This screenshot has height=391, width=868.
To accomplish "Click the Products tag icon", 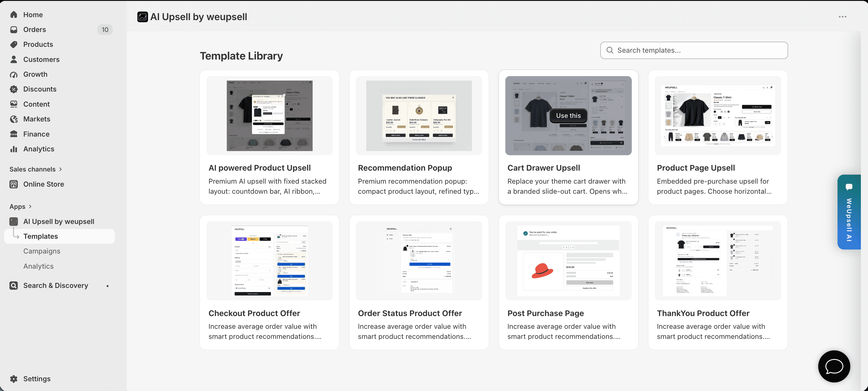I will [x=14, y=44].
